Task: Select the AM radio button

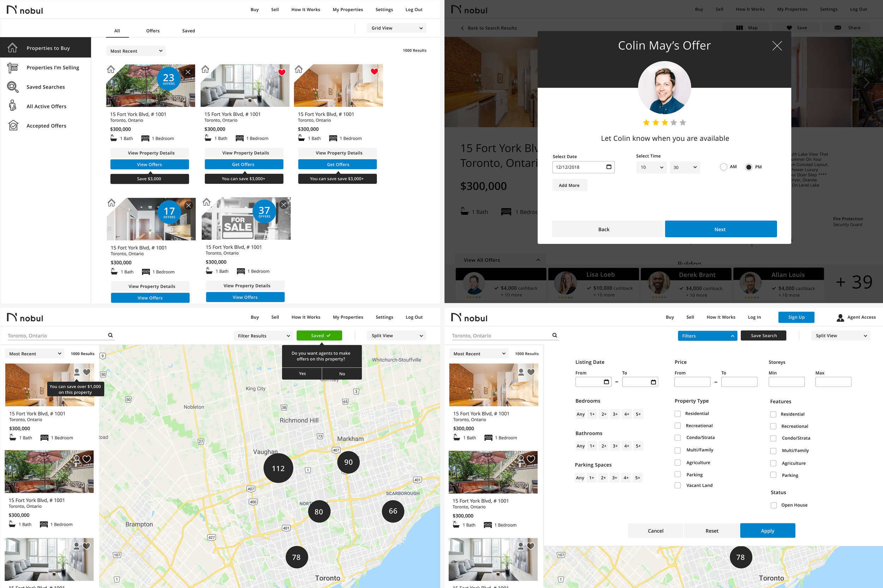Action: point(723,167)
